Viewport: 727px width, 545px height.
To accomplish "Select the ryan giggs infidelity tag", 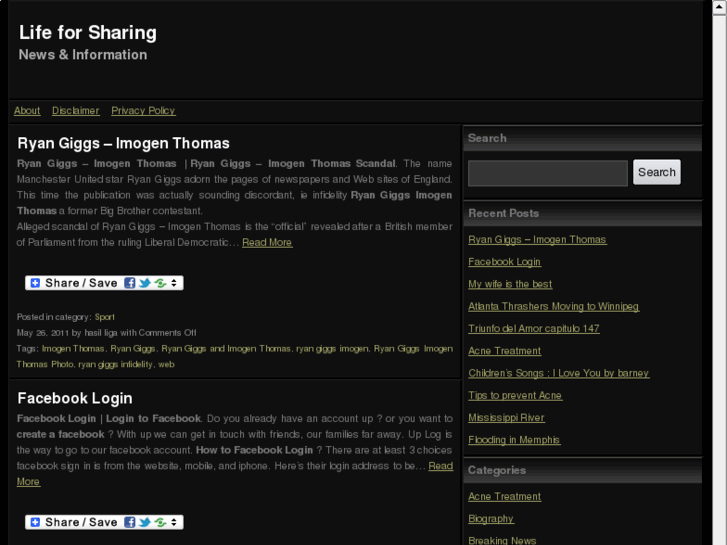I will (x=115, y=364).
